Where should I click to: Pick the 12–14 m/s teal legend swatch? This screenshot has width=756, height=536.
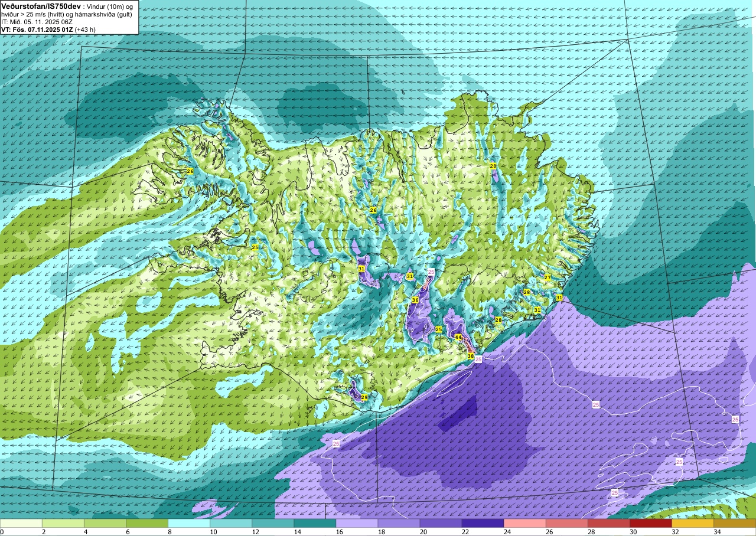point(273,523)
